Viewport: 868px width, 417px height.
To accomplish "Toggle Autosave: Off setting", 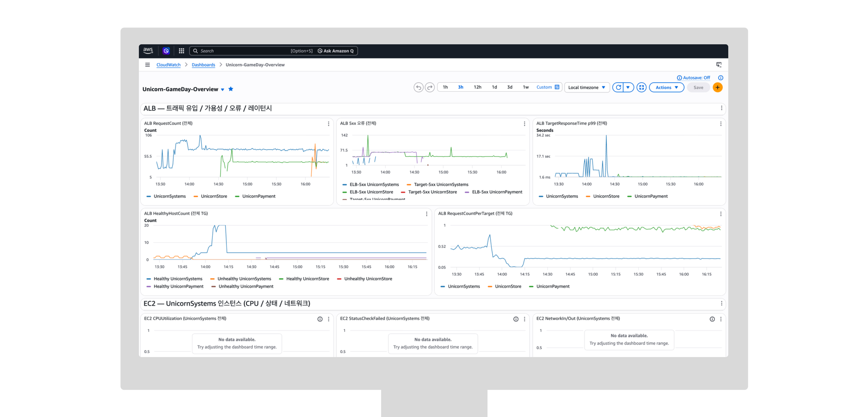I will pyautogui.click(x=694, y=78).
